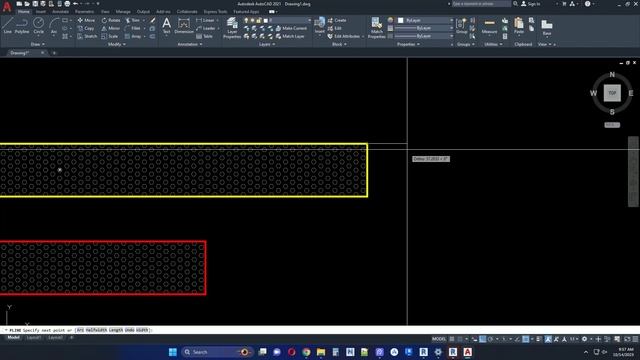Viewport: 640px width, 360px height.
Task: Open the AutoCAD application menu logo
Action: pyautogui.click(x=7, y=6)
